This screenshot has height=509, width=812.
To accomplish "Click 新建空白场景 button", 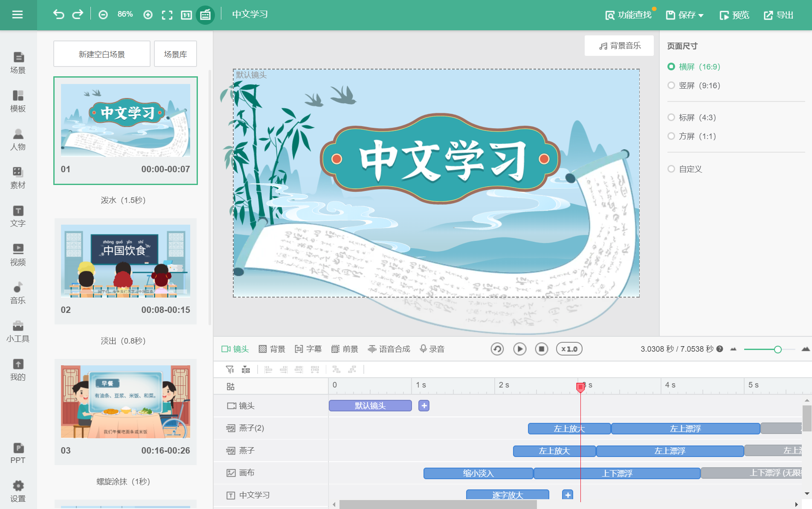I will pyautogui.click(x=102, y=54).
